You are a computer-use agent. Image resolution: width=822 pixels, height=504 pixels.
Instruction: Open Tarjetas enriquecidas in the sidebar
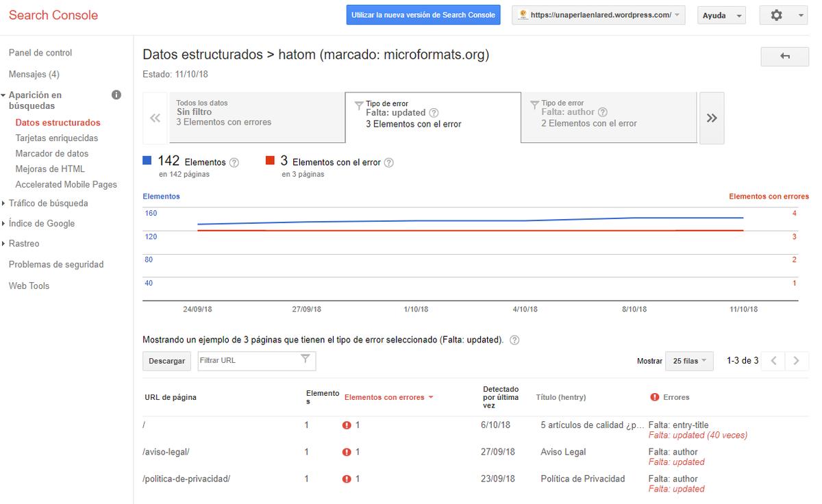[x=56, y=138]
